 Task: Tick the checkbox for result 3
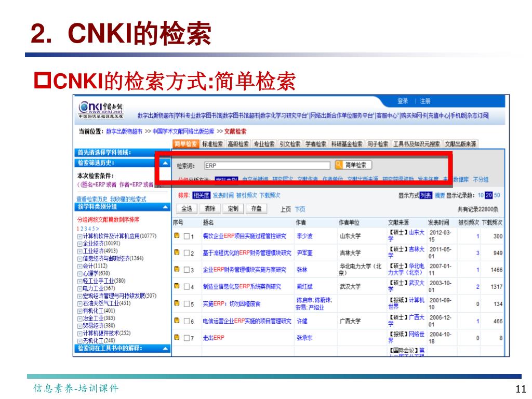coord(187,270)
